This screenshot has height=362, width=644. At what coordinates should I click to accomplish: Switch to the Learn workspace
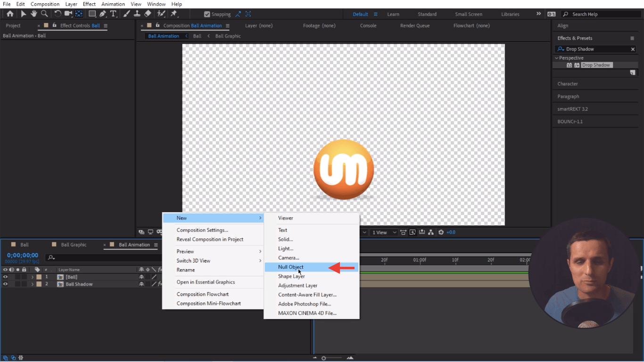tap(393, 14)
